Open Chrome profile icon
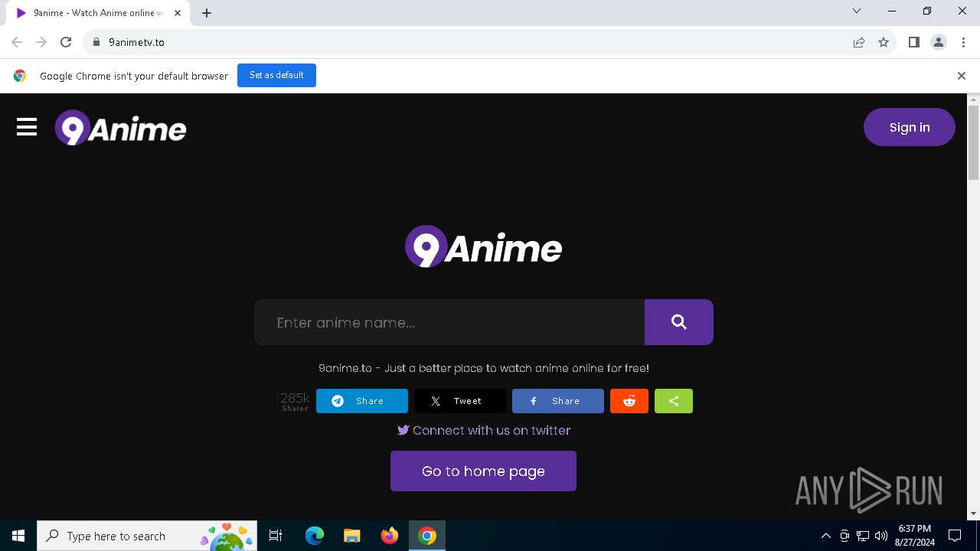This screenshot has height=551, width=980. [x=939, y=42]
